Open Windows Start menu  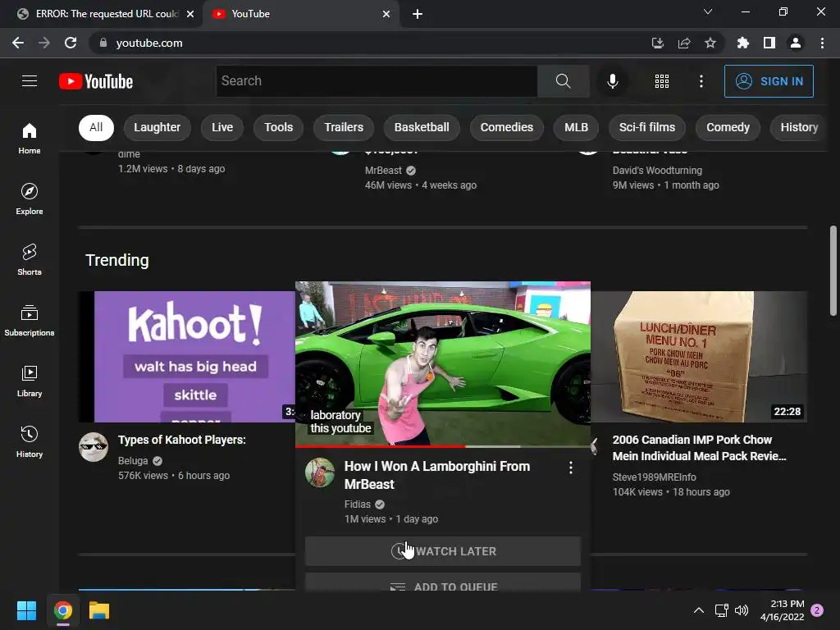[26, 610]
